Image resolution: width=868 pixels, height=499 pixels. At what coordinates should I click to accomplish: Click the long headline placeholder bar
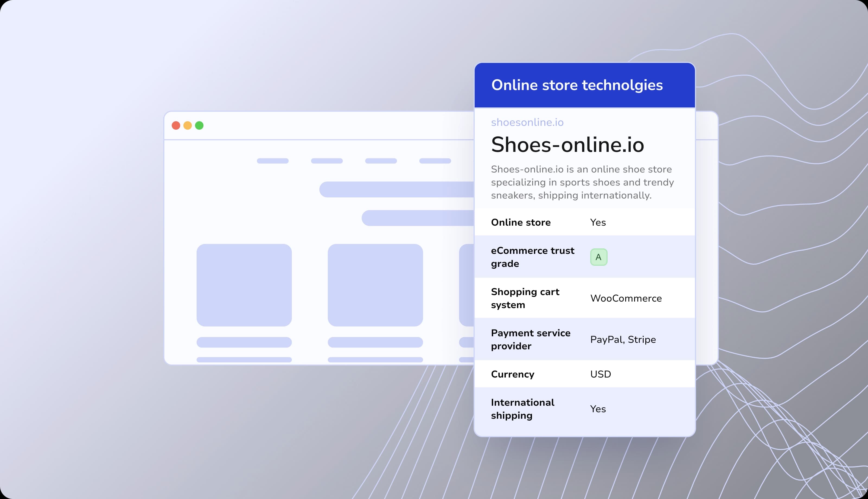click(396, 190)
